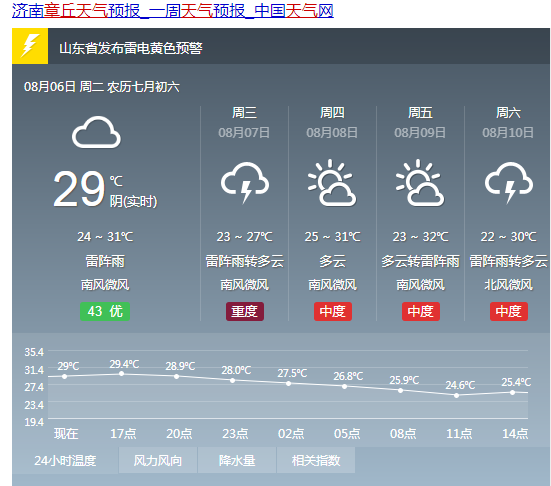551x486 pixels.
Task: Click the 02点 27.5℃ chart point
Action: coord(289,383)
